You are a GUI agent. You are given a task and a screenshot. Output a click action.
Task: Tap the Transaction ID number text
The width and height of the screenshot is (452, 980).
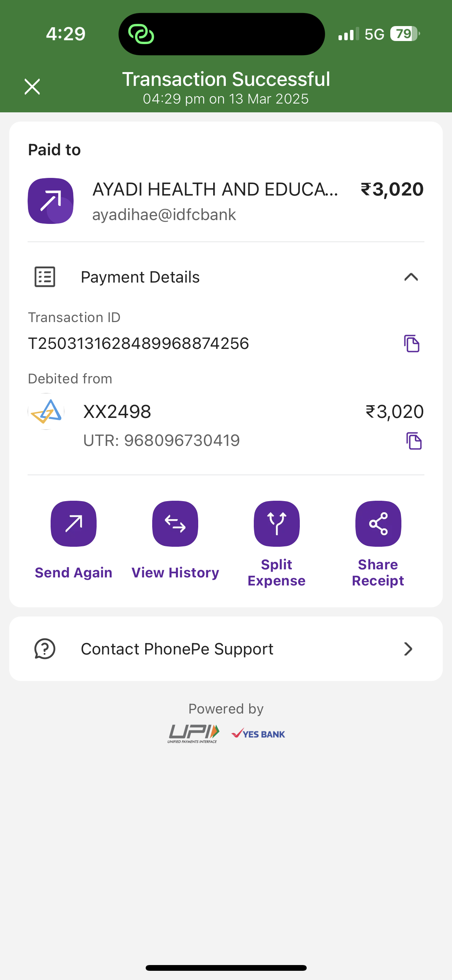coord(138,343)
